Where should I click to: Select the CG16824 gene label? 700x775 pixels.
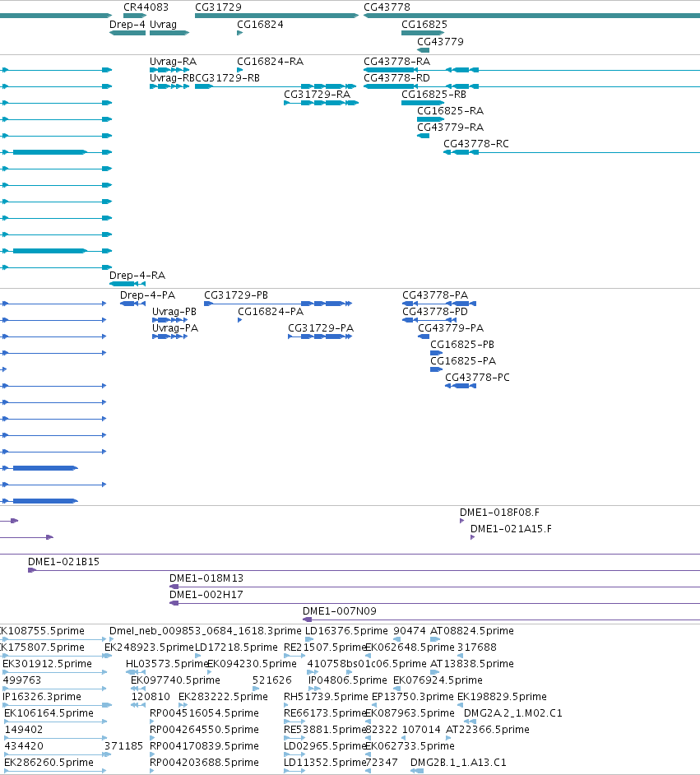pyautogui.click(x=260, y=25)
